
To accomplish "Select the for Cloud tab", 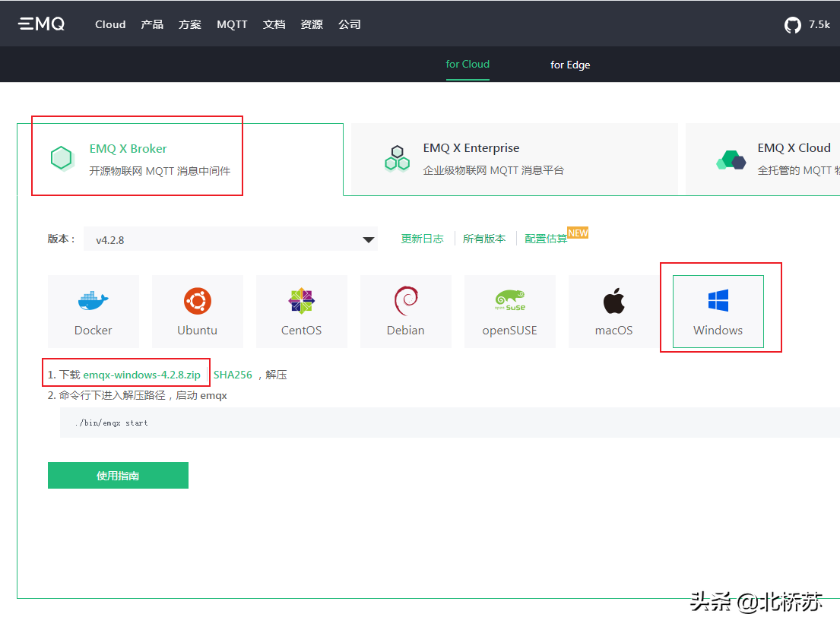I will pyautogui.click(x=468, y=65).
